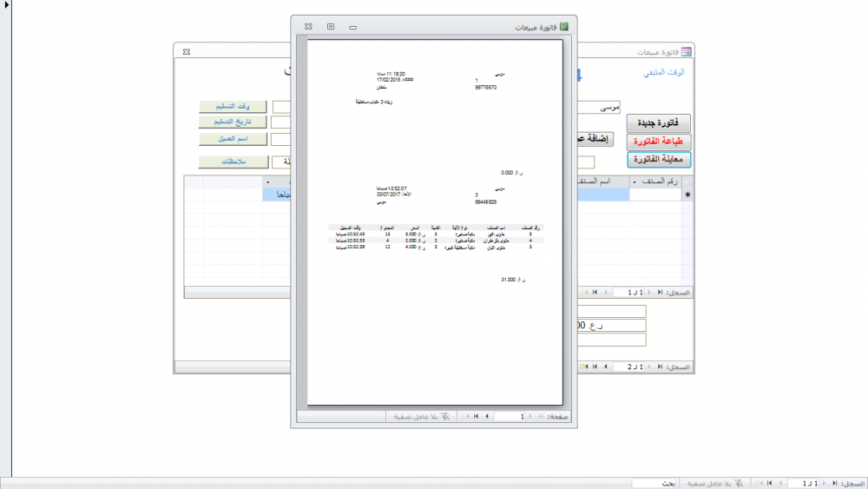Click the report icon in preview title bar
This screenshot has width=868, height=489.
point(564,27)
